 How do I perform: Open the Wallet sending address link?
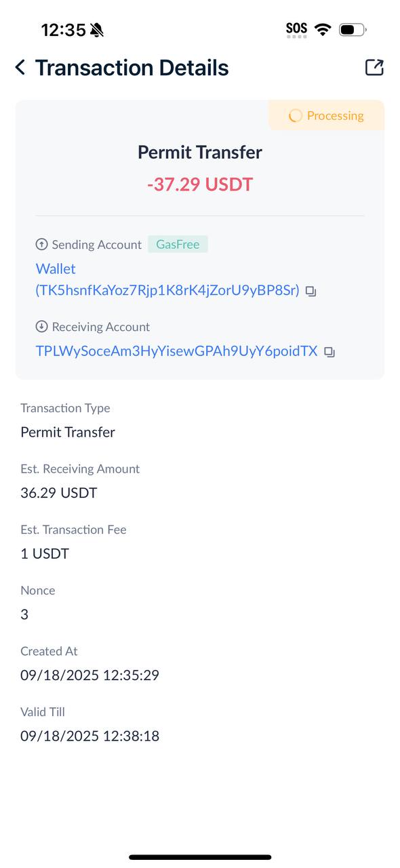[x=167, y=279]
